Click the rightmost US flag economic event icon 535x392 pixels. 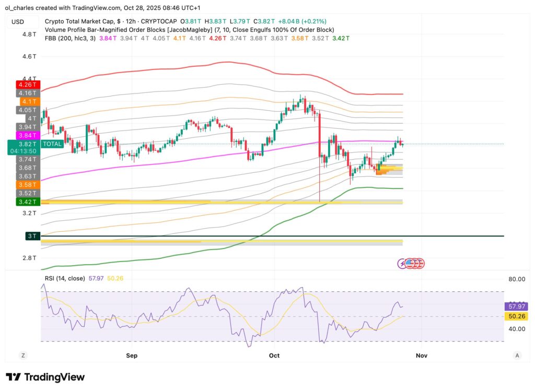420,263
